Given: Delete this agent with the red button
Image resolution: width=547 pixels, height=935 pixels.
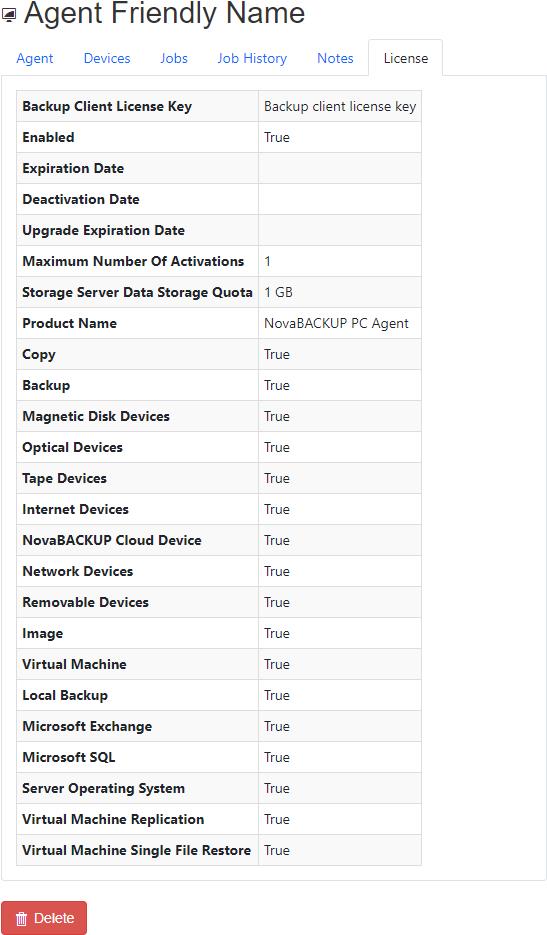Looking at the screenshot, I should 44,918.
